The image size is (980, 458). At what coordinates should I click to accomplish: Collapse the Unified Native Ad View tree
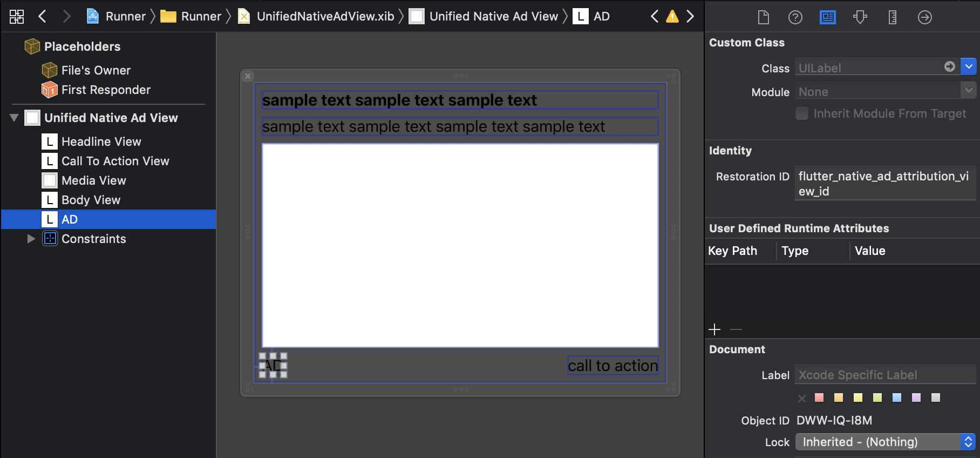[15, 118]
